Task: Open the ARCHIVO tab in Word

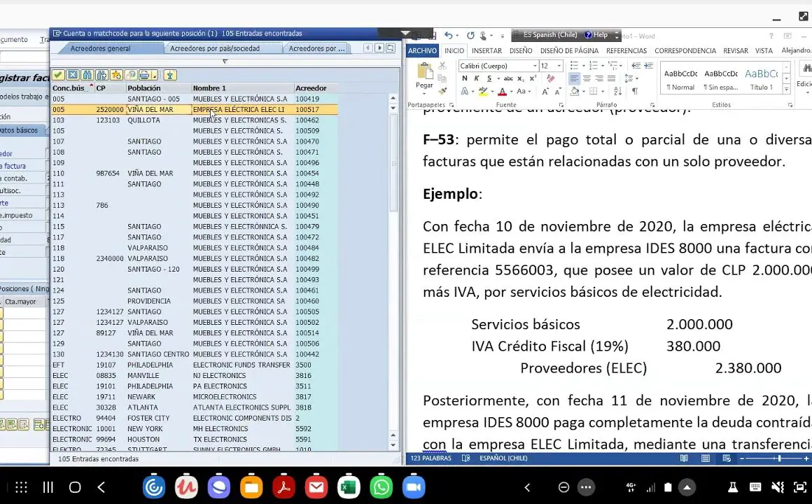Action: (x=422, y=51)
